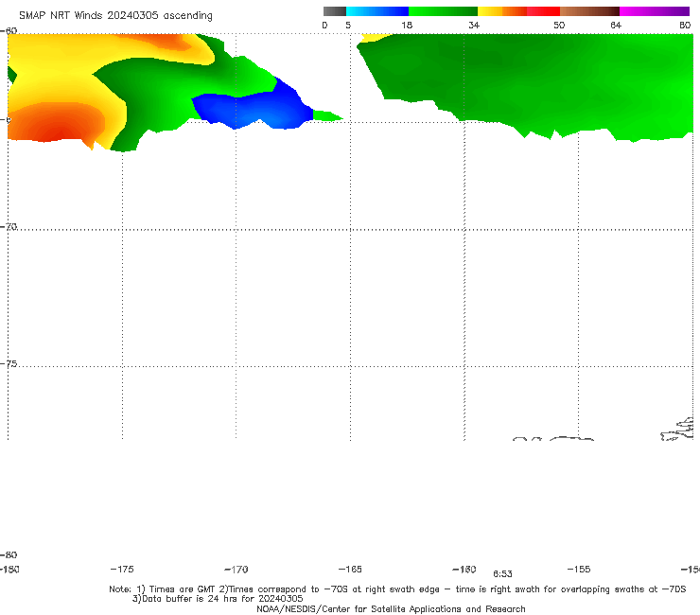Click the latitude label '-70'
The height and width of the screenshot is (615, 700).
(9, 226)
